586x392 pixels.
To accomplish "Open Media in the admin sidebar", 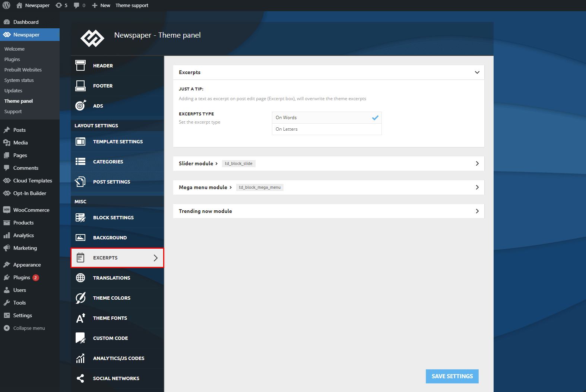I will click(30, 143).
